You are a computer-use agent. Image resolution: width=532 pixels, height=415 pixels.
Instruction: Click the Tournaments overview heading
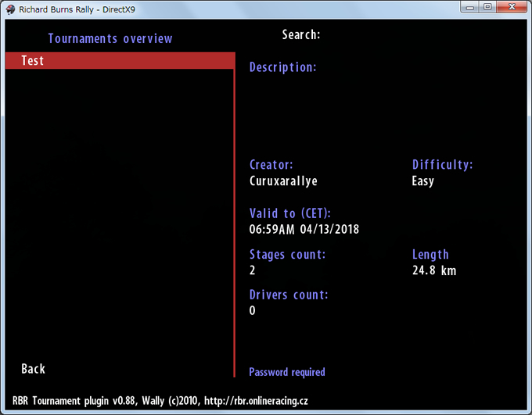click(110, 38)
